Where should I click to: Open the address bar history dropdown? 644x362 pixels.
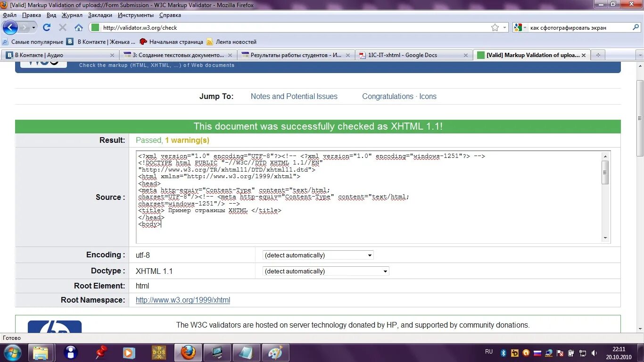tap(504, 27)
